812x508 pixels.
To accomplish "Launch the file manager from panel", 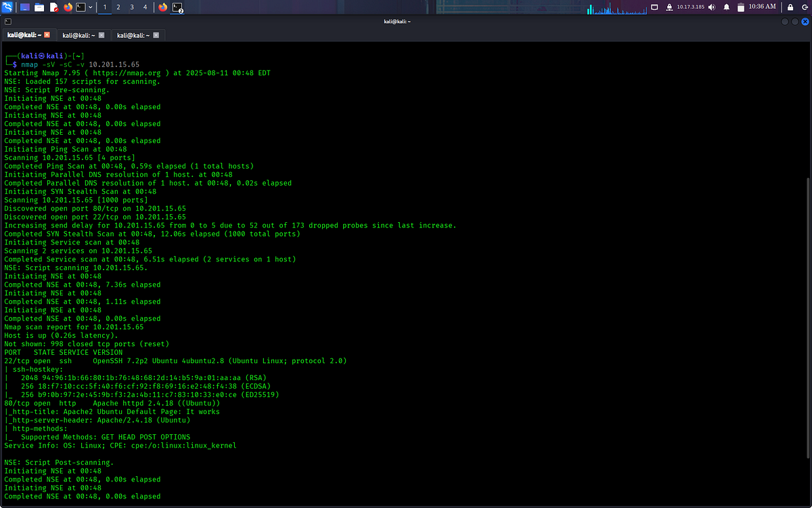I will (39, 7).
